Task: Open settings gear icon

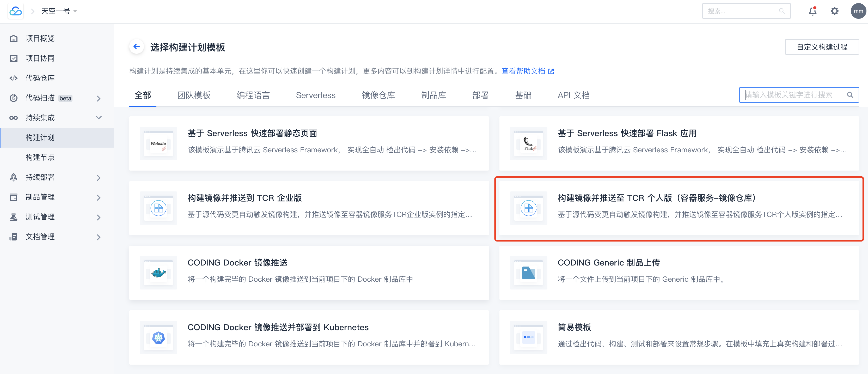Action: 834,11
